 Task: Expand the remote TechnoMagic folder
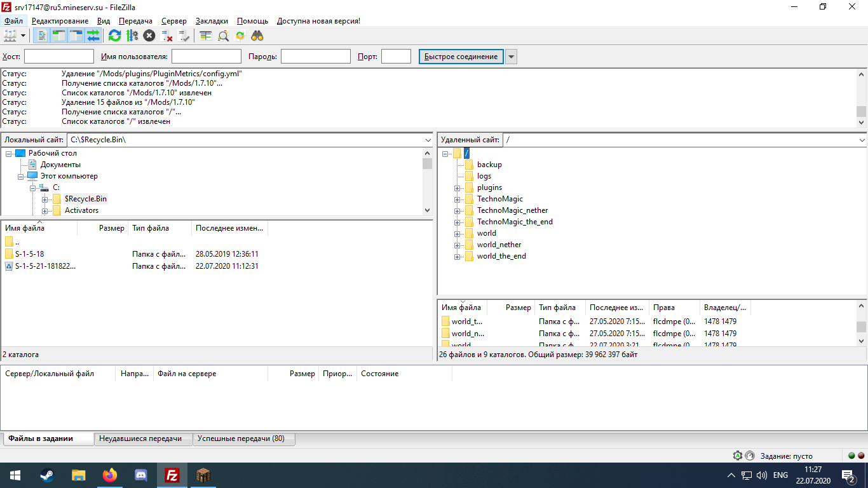[x=458, y=199]
